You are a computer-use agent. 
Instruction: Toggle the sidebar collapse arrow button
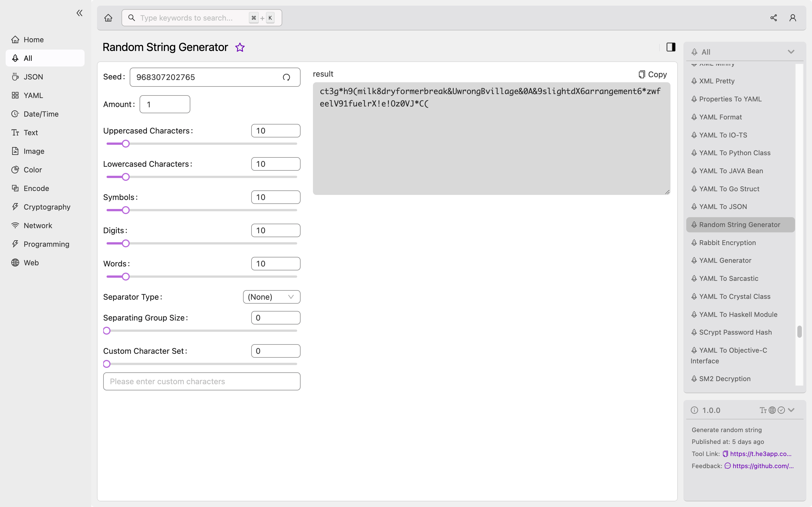click(x=80, y=13)
